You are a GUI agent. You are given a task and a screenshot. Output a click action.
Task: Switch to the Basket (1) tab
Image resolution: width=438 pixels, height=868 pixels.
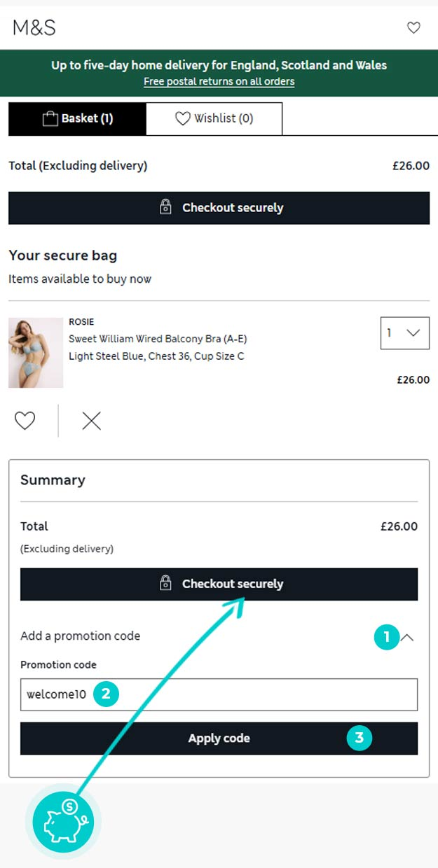tap(77, 119)
